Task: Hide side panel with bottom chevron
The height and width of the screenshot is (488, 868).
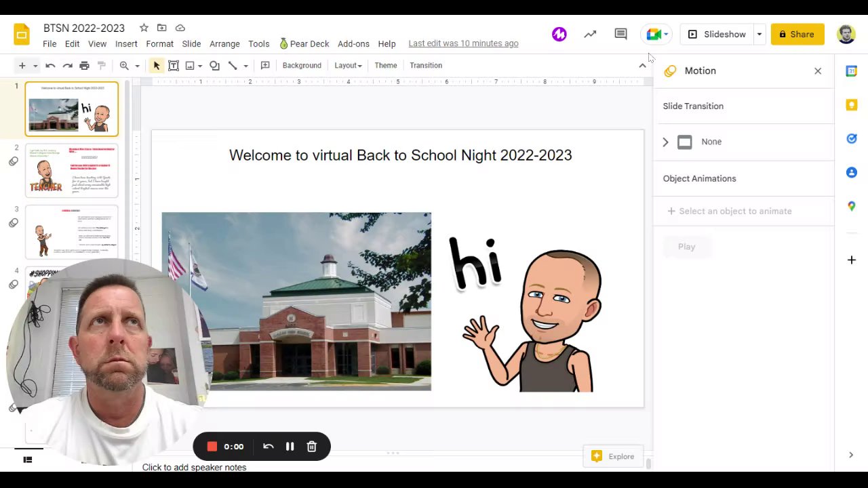Action: pos(851,455)
